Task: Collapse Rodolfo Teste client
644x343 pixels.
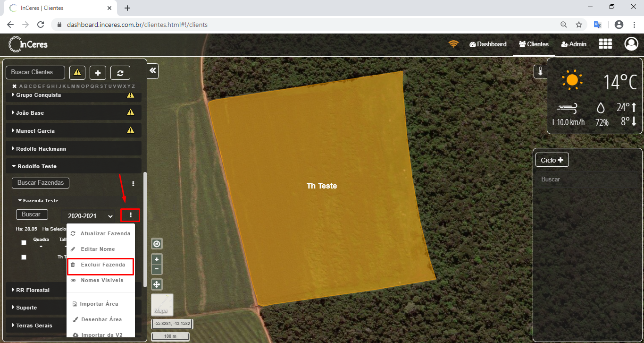Action: (x=74, y=166)
